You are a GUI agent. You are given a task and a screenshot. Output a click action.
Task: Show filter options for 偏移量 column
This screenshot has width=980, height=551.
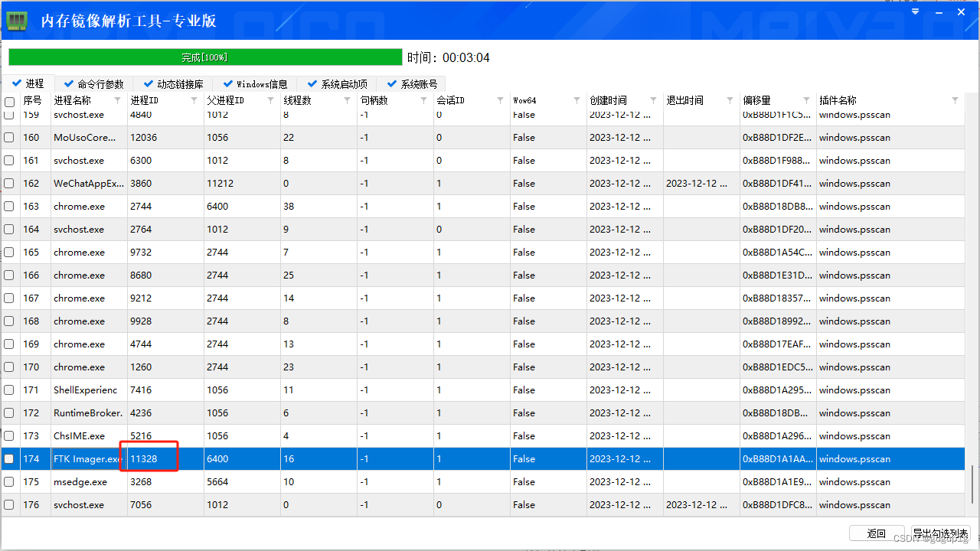coord(806,101)
